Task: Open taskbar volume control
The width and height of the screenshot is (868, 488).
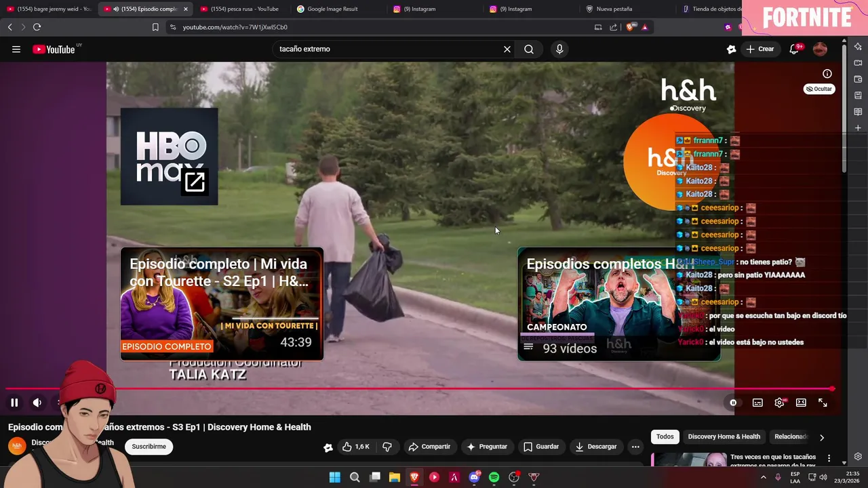Action: [823, 477]
